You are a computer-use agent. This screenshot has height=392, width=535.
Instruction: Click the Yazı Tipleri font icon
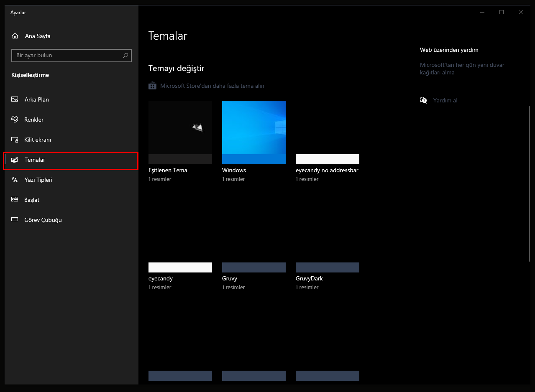tap(15, 180)
